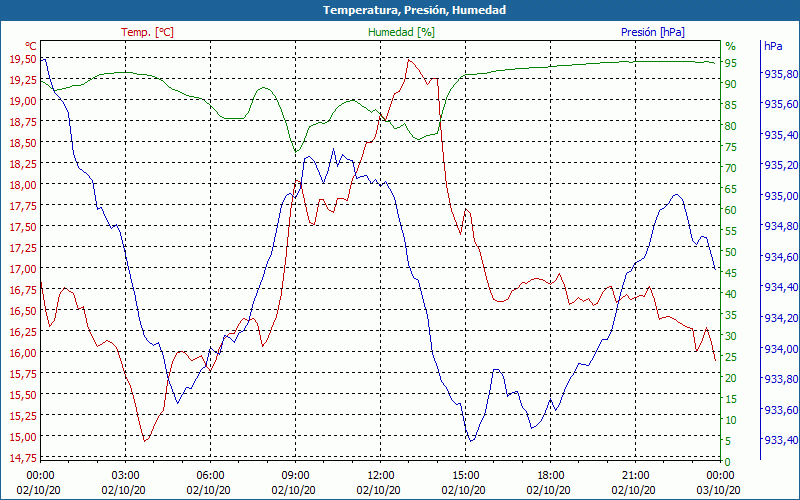Click the 21:00 time axis label
The image size is (800, 500).
pyautogui.click(x=635, y=476)
